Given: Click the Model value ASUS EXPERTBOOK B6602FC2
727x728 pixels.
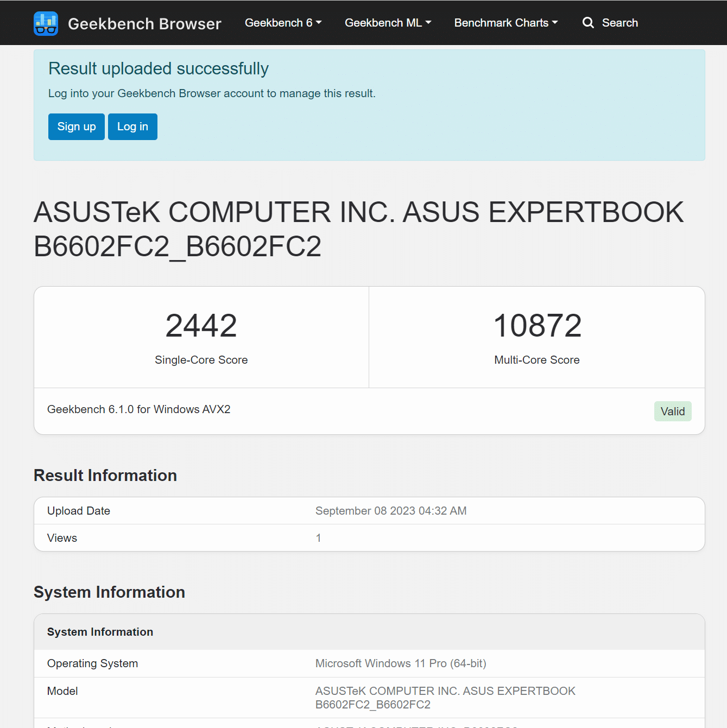Looking at the screenshot, I should point(445,698).
